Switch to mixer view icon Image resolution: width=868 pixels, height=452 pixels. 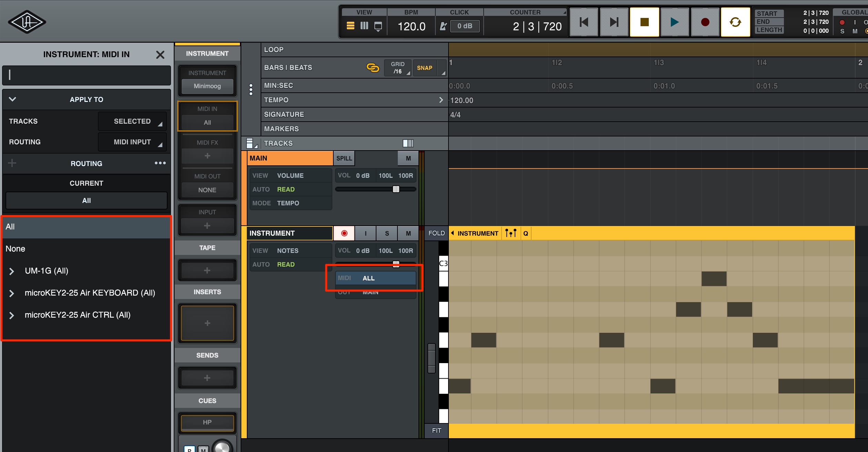364,26
